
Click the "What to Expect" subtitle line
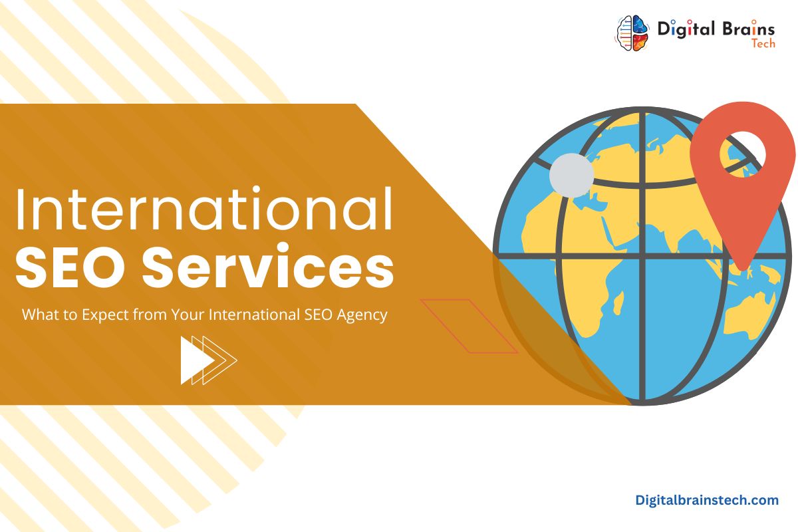pyautogui.click(x=204, y=315)
